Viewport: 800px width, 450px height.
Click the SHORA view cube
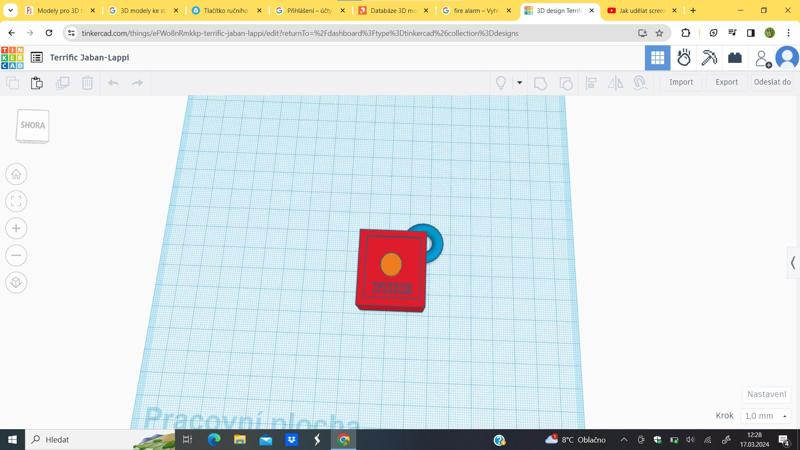pyautogui.click(x=33, y=126)
